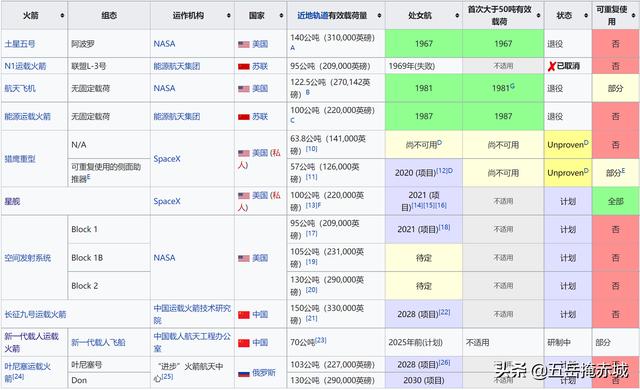The height and width of the screenshot is (390, 640).
Task: Select the Block 1B configuration cell
Action: (x=109, y=258)
